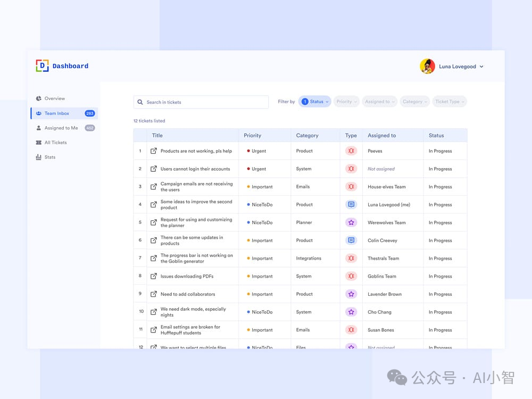Select 'Users cannot login their accounts' title
Image resolution: width=532 pixels, height=399 pixels.
[x=195, y=169]
